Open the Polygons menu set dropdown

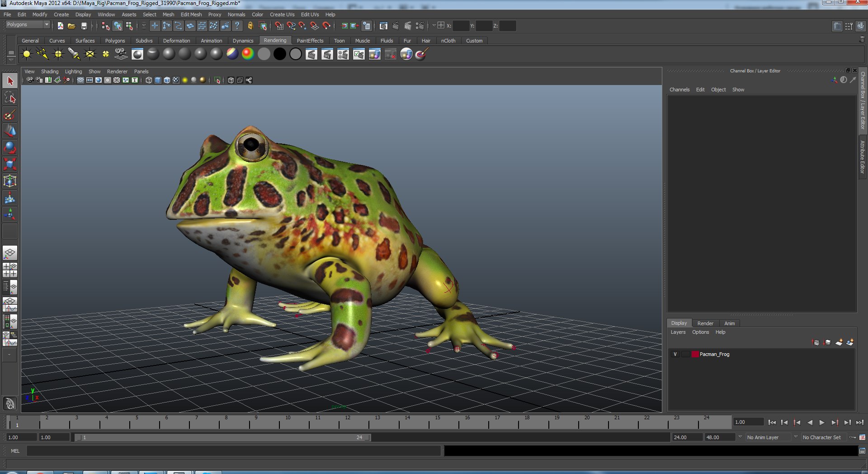28,24
